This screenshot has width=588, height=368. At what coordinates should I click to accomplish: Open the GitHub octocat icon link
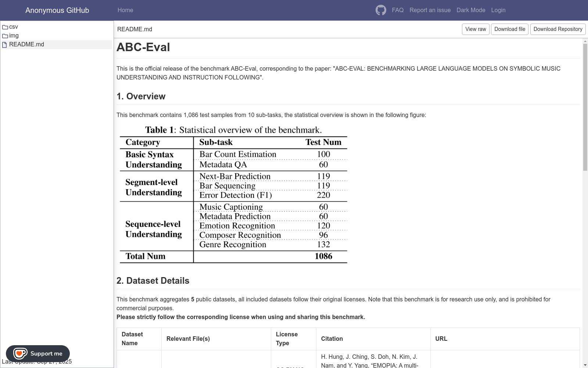pos(381,10)
